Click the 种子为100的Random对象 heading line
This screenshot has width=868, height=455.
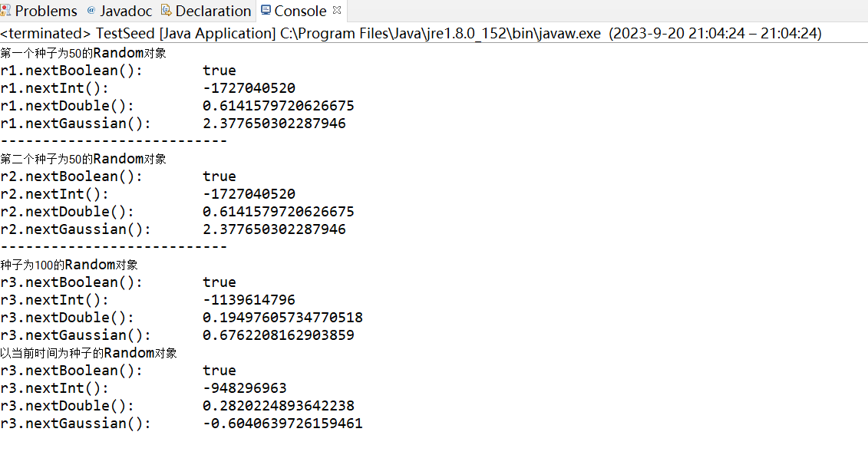pyautogui.click(x=69, y=265)
